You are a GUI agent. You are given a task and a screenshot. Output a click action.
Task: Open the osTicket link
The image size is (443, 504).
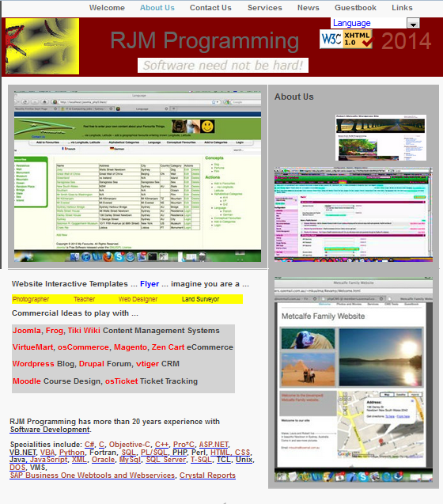coord(121,381)
